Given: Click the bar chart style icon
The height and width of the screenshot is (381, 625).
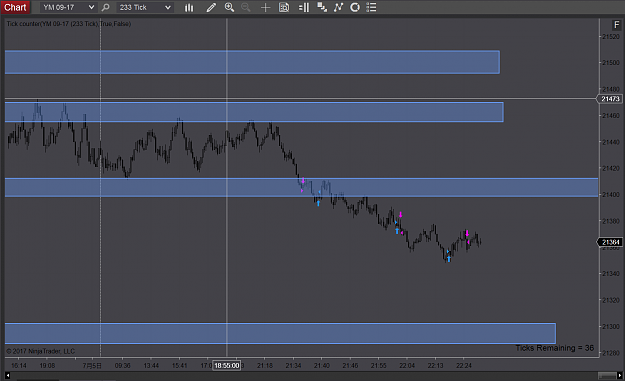Looking at the screenshot, I should pos(189,7).
